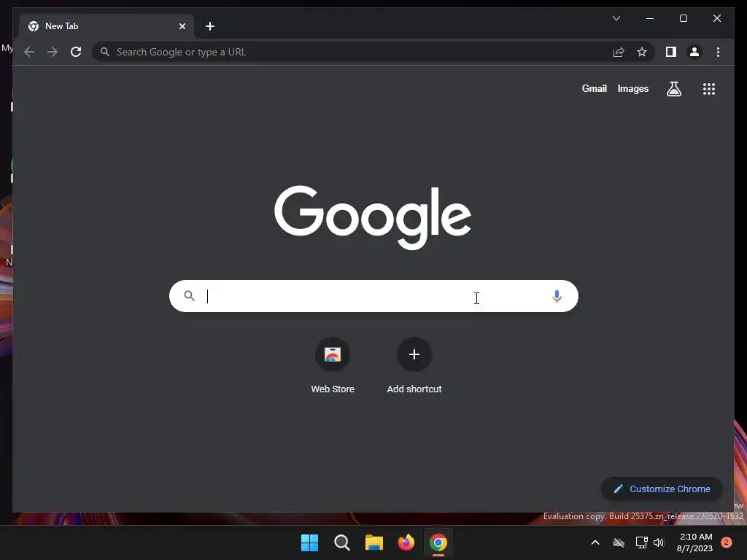The image size is (747, 560).
Task: Click the share this page icon
Action: tap(619, 52)
